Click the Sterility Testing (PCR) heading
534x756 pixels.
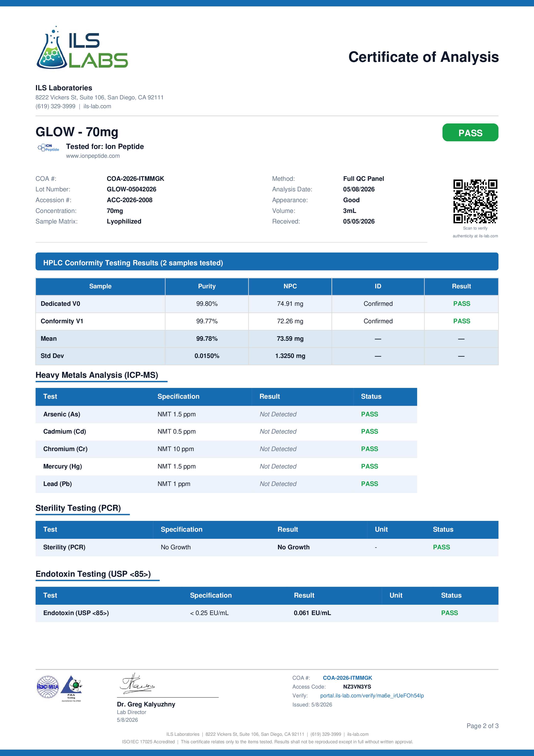[x=78, y=508]
